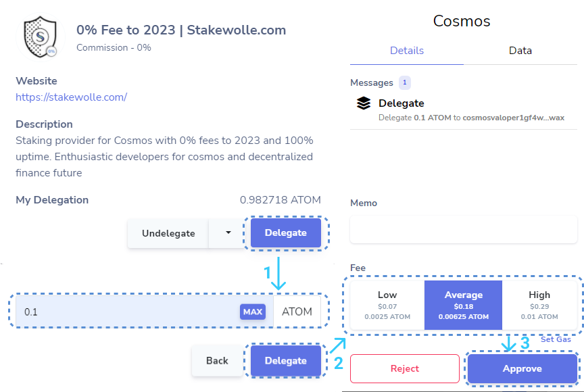The image size is (584, 392).
Task: Reject the Cosmos transaction
Action: (x=405, y=369)
